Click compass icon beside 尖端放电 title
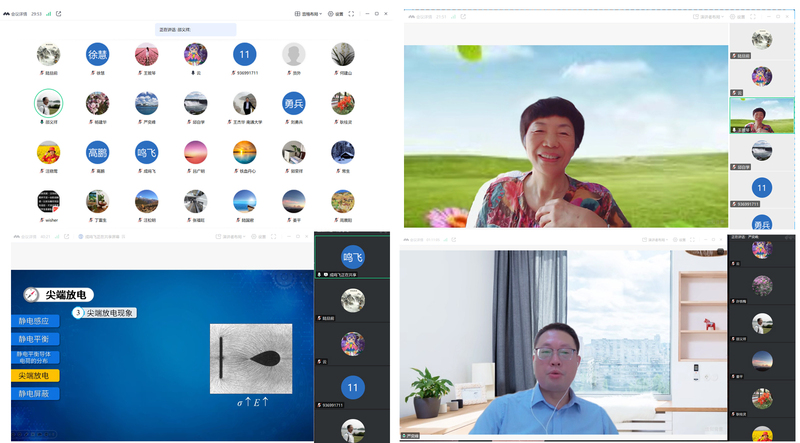Image resolution: width=800 pixels, height=443 pixels. click(31, 294)
